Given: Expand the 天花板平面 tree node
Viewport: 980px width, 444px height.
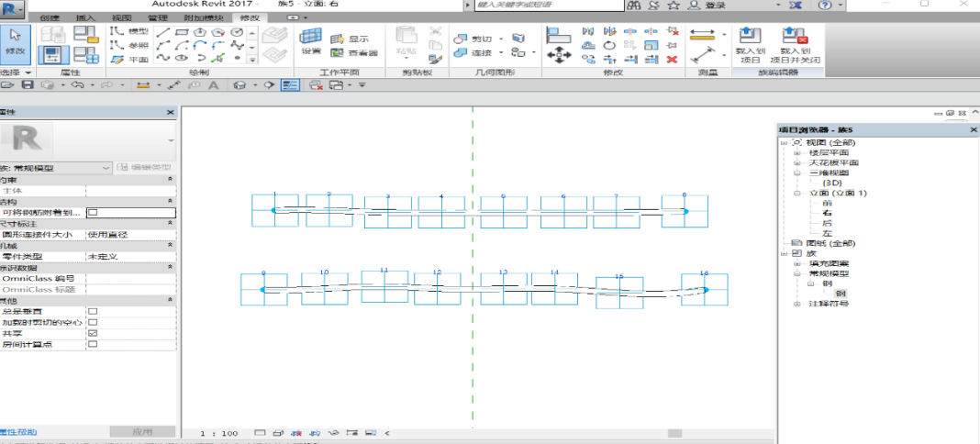Looking at the screenshot, I should [796, 163].
